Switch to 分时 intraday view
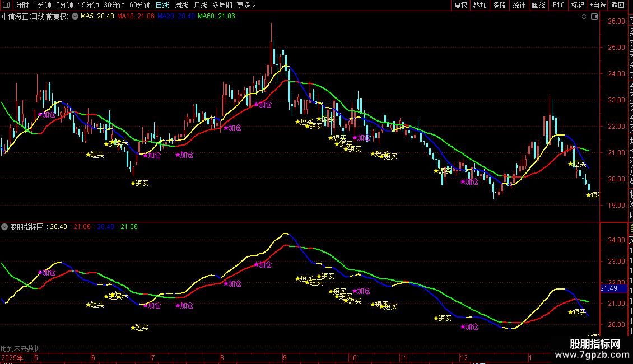 coord(22,5)
